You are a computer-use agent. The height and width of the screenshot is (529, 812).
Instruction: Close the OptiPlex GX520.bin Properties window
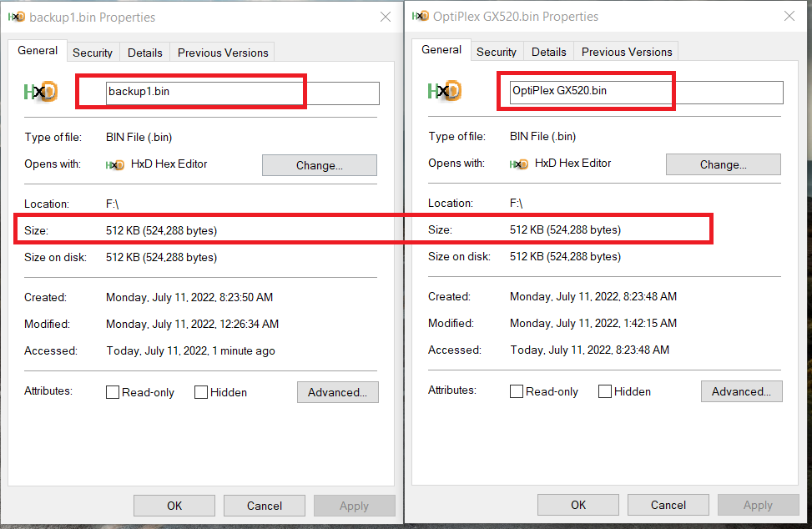(x=789, y=16)
